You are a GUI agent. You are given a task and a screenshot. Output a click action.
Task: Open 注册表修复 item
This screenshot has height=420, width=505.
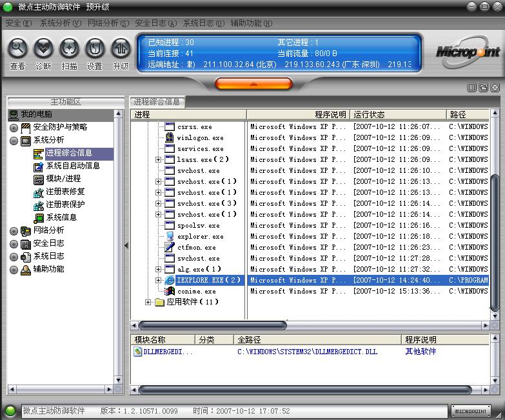click(65, 192)
